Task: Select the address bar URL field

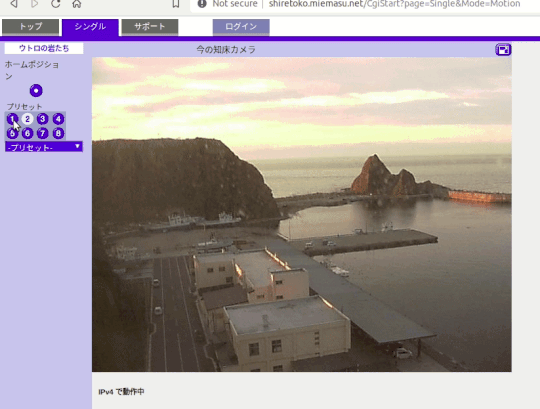Action: point(394,4)
